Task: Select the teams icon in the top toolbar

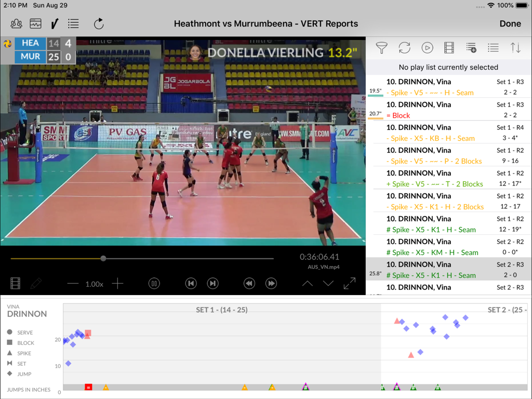Action: (x=16, y=23)
